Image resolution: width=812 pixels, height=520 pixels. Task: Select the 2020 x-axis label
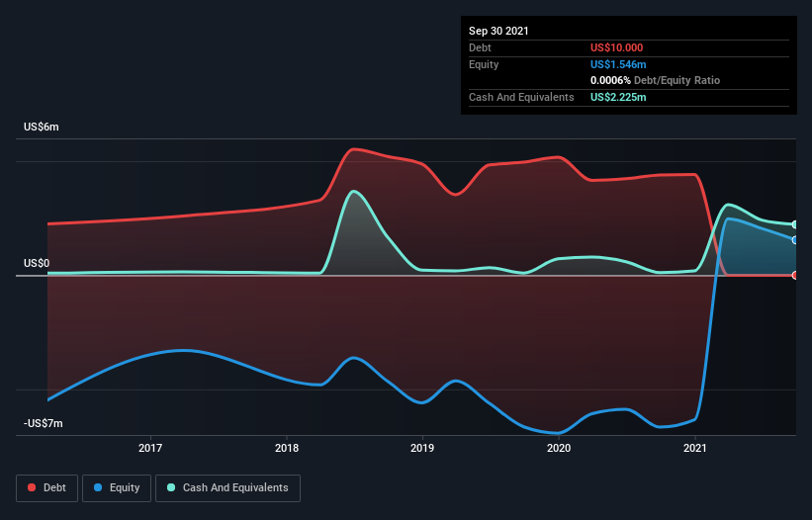click(559, 448)
